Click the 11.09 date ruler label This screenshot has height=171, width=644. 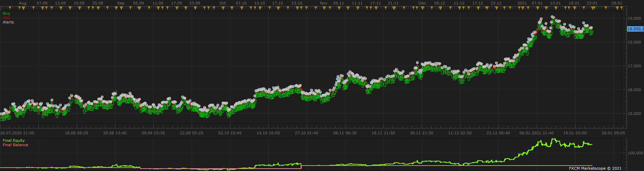pos(158,3)
